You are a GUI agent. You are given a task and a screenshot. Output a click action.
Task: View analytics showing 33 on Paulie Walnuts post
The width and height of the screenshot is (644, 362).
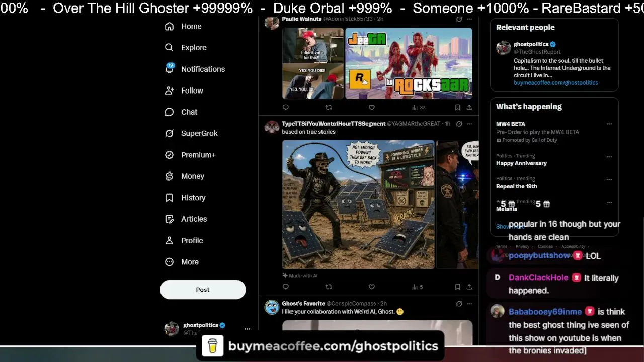pyautogui.click(x=418, y=107)
